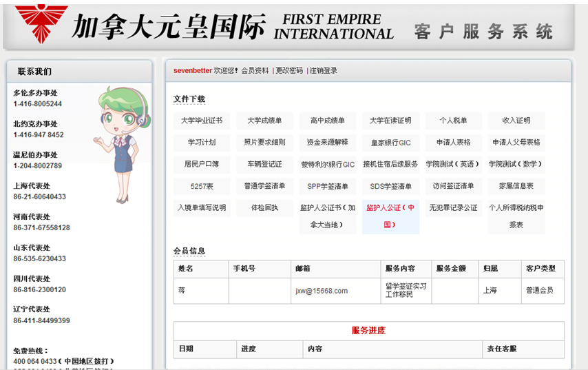
Task: Download the 接机住宿后续服务 file
Action: 390,164
